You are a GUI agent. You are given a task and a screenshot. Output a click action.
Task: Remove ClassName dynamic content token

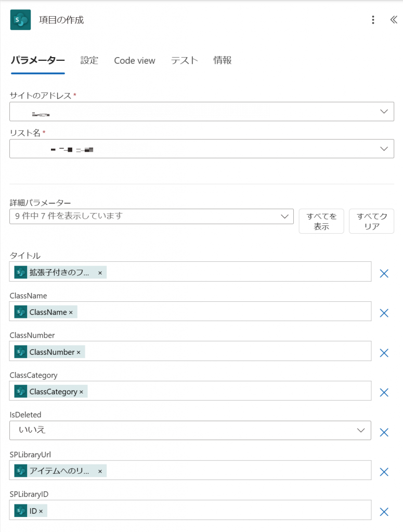[x=71, y=312]
